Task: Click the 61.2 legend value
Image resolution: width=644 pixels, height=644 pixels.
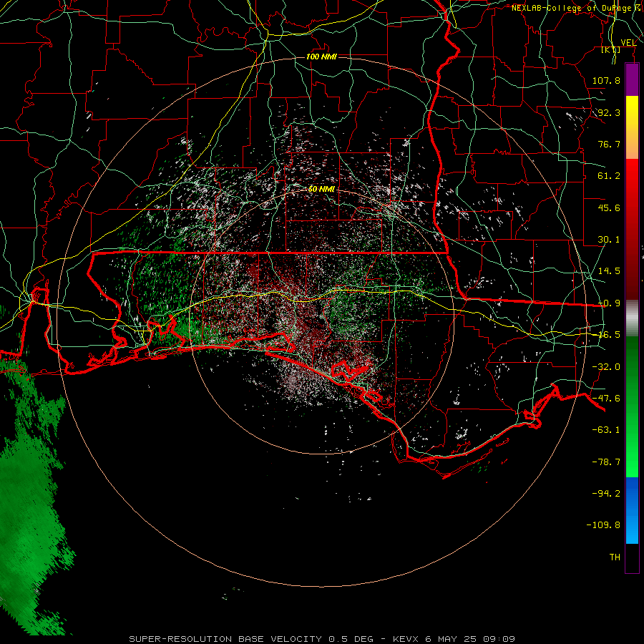Action: 609,176
